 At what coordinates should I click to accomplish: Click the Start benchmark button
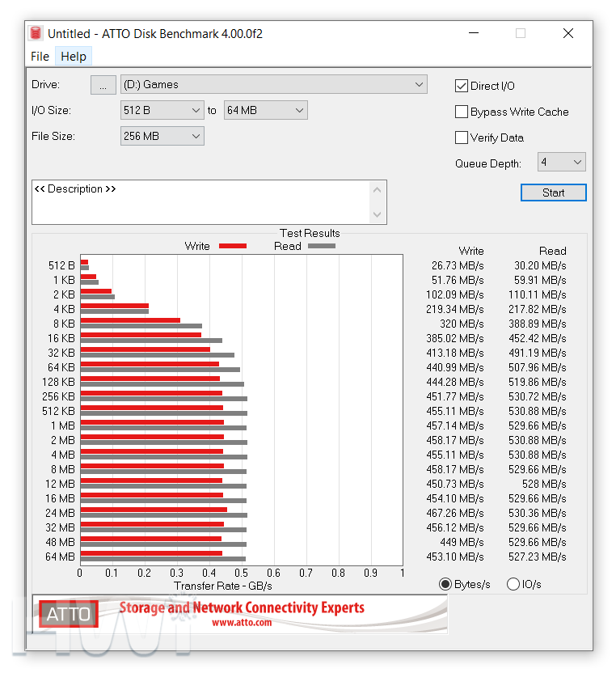pyautogui.click(x=554, y=193)
